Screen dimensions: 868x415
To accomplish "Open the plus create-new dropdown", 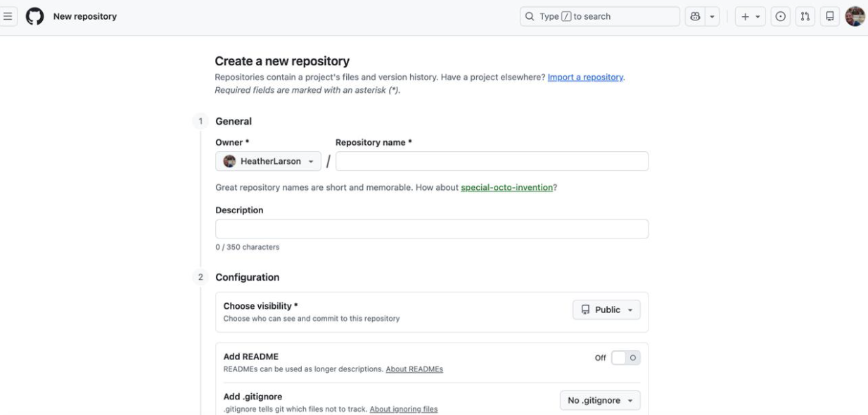I will [x=749, y=15].
